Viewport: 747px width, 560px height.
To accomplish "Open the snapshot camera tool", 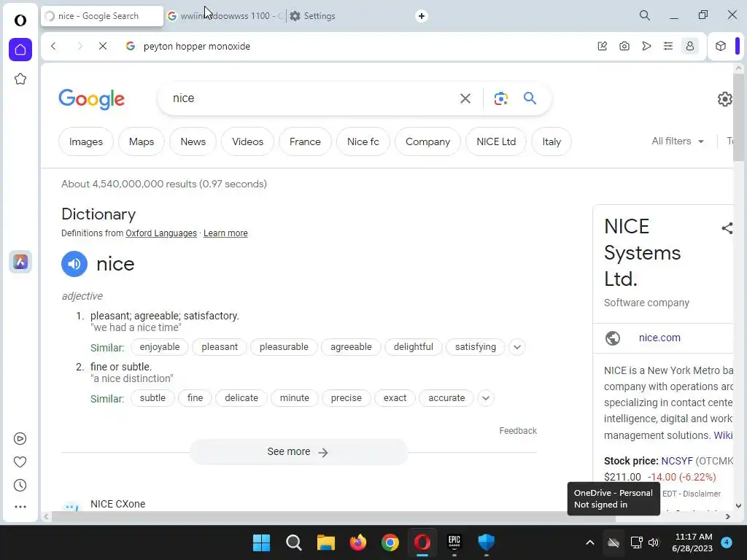I will [624, 46].
